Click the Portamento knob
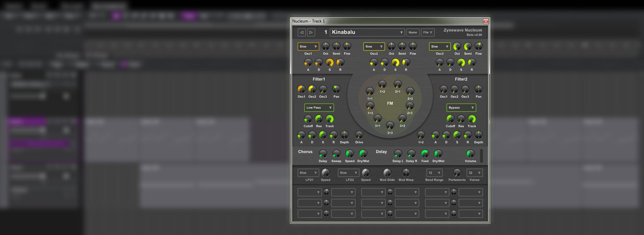The image size is (644, 235). point(457,173)
